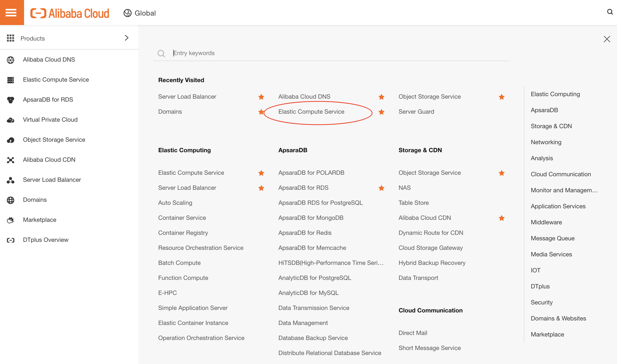
Task: Open the Global region selector
Action: click(145, 13)
